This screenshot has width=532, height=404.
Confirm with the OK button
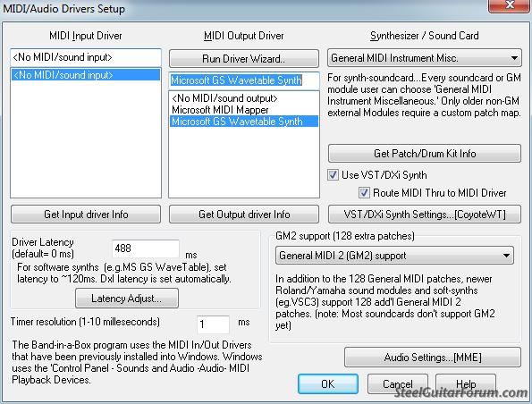coord(328,383)
